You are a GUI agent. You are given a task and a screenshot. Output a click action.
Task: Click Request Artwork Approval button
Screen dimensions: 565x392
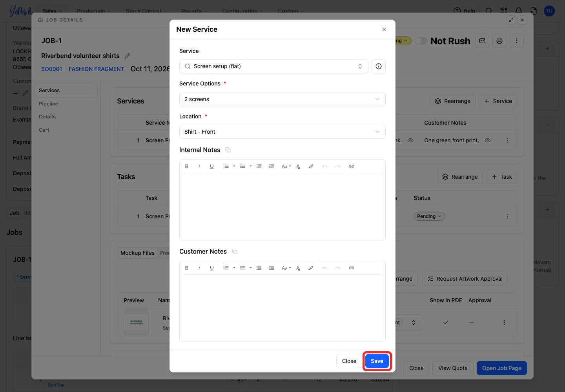point(465,279)
